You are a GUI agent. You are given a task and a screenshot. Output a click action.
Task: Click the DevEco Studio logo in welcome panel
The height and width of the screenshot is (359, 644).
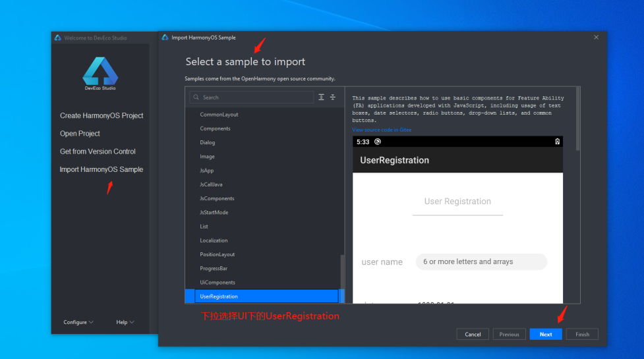click(x=100, y=71)
